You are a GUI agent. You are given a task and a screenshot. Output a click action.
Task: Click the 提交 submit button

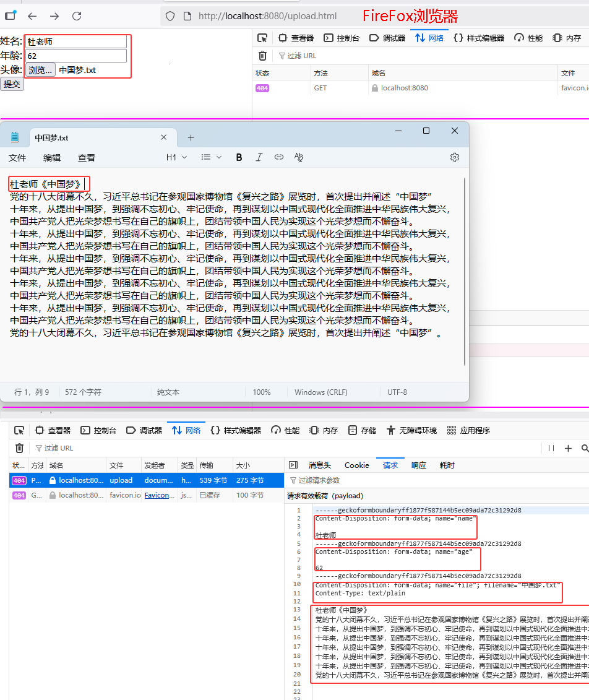pyautogui.click(x=12, y=84)
